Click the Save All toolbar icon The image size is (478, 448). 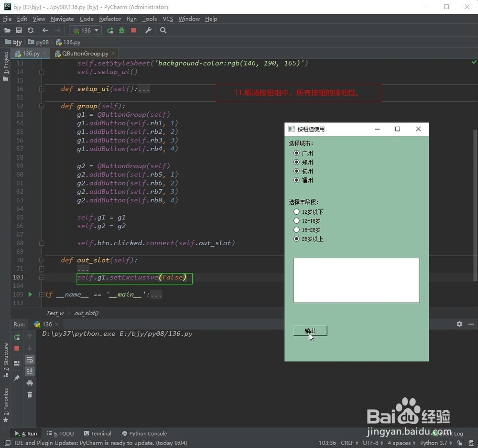pyautogui.click(x=19, y=30)
